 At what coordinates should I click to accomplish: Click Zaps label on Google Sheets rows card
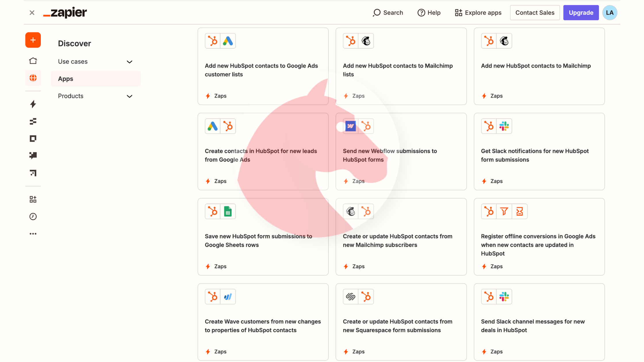click(x=220, y=266)
